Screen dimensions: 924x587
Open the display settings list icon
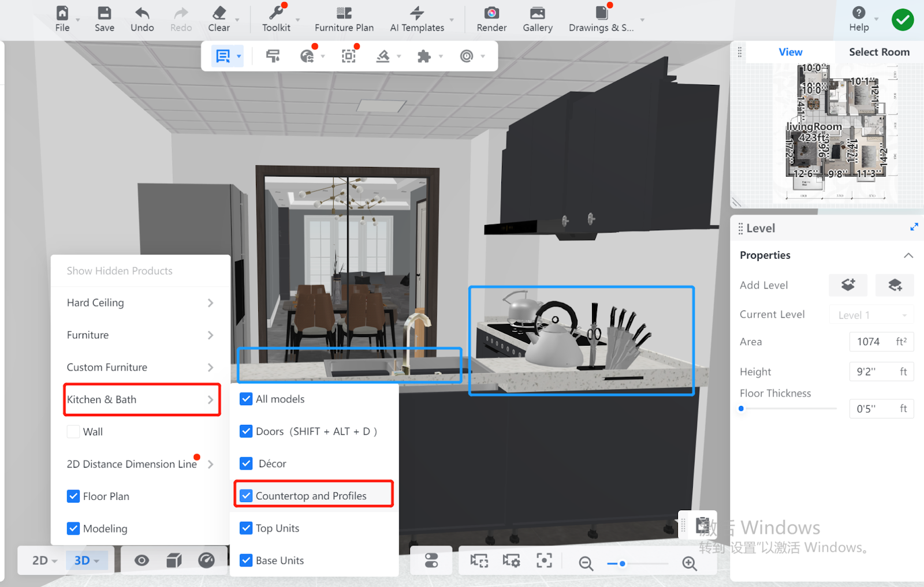coord(223,56)
